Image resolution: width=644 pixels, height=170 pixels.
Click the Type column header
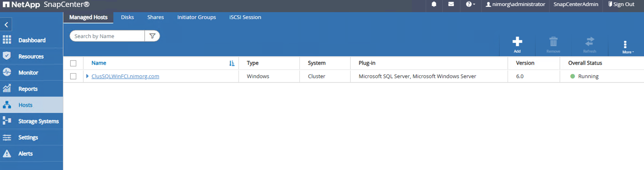(252, 63)
